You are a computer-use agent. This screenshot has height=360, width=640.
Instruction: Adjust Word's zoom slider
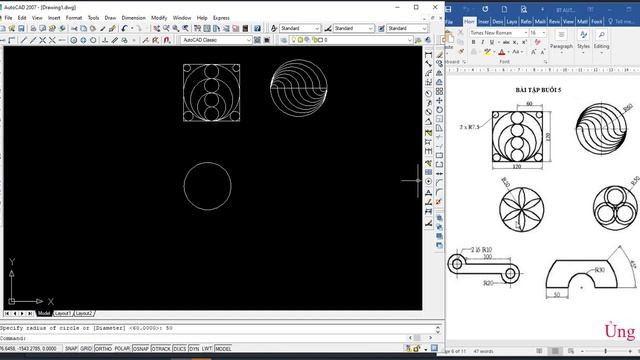coord(605,351)
